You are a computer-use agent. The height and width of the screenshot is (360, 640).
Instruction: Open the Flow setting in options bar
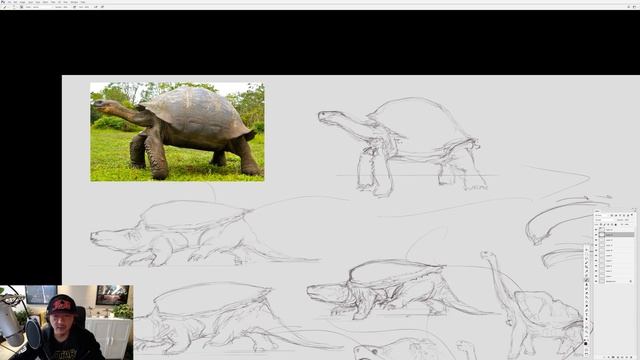87,7
